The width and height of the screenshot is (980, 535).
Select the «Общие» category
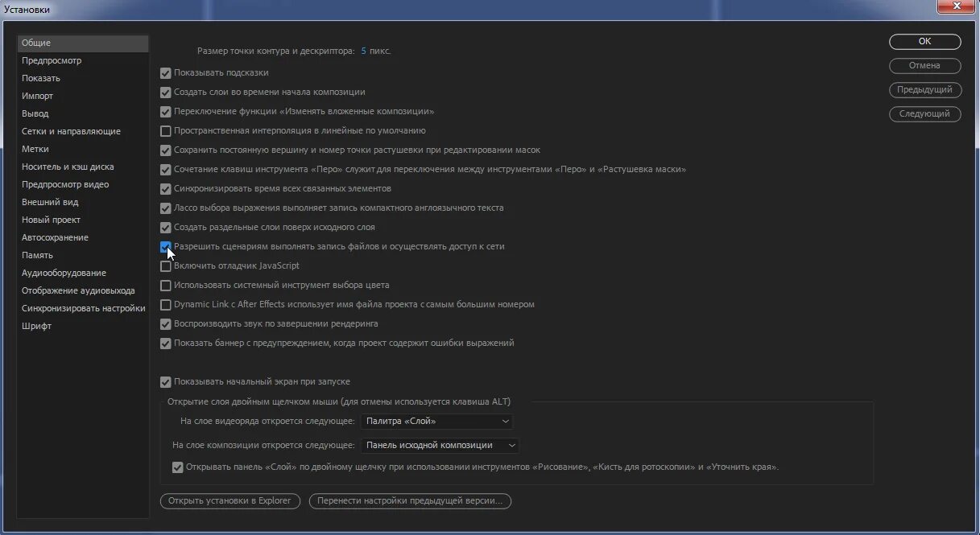[x=83, y=43]
